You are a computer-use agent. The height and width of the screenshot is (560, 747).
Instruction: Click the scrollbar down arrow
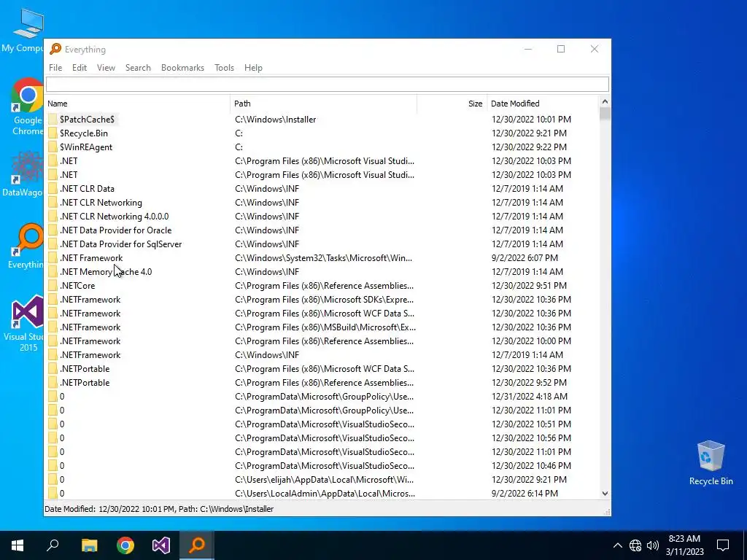tap(605, 494)
